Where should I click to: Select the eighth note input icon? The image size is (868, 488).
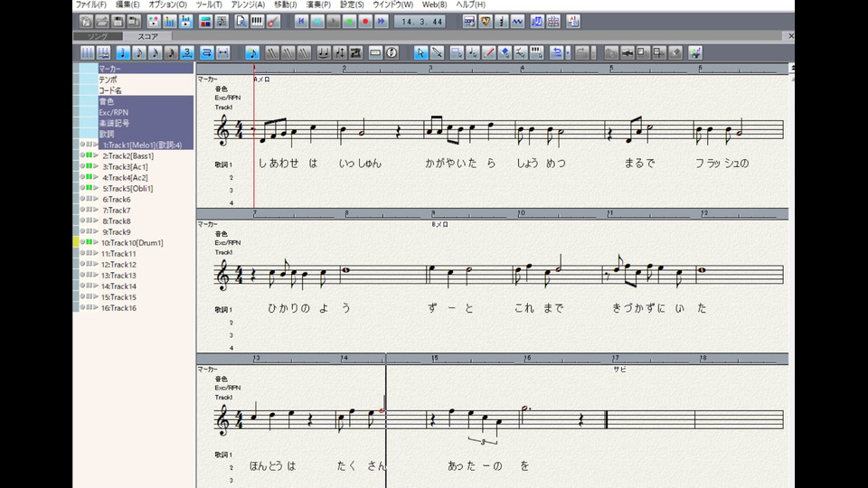pyautogui.click(x=139, y=52)
